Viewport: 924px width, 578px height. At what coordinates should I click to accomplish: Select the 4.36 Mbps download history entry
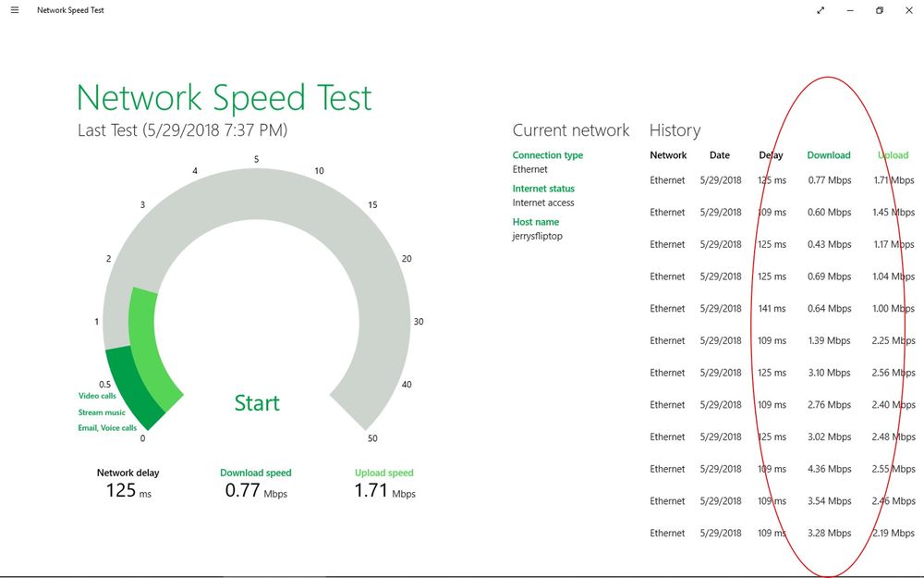[829, 470]
